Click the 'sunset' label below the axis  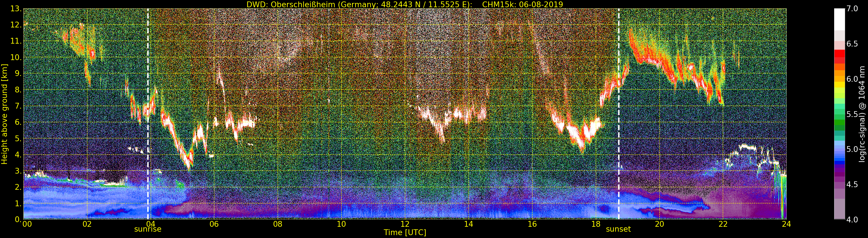click(x=618, y=229)
